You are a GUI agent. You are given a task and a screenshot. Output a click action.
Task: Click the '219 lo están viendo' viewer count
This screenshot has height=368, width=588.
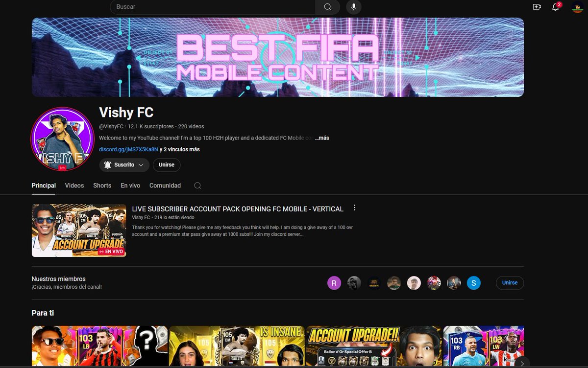point(173,217)
